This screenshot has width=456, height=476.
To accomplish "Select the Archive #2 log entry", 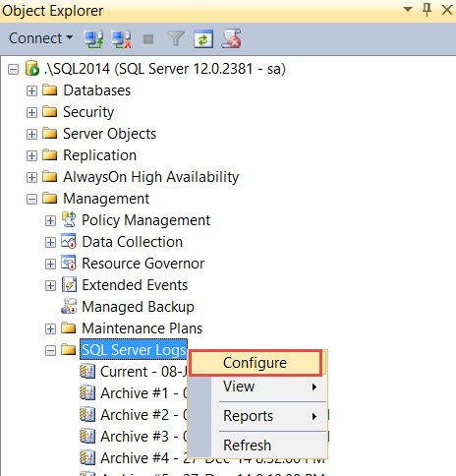I will (x=143, y=415).
